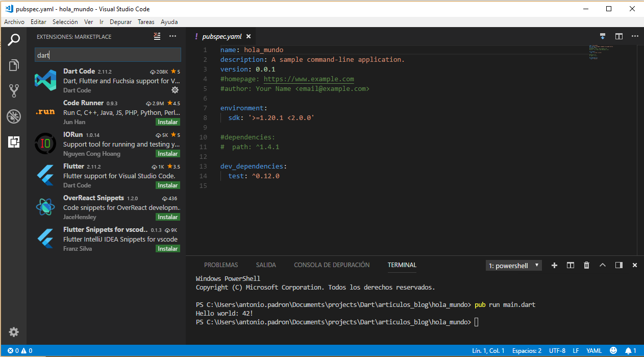Kill the terminal with trash icon

586,265
